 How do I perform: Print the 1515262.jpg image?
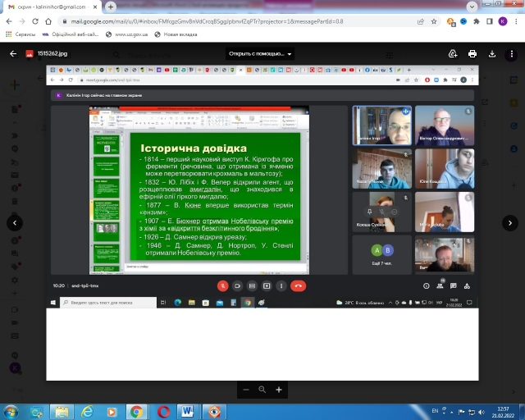[472, 53]
